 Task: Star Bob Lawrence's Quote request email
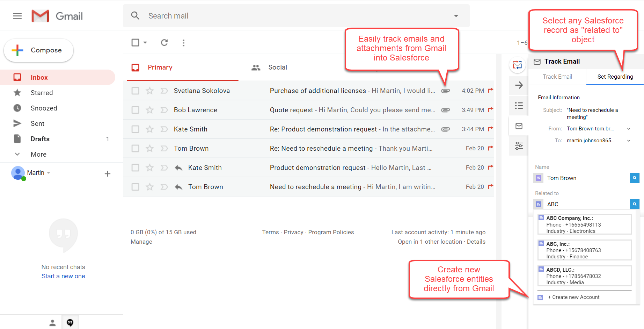(149, 110)
